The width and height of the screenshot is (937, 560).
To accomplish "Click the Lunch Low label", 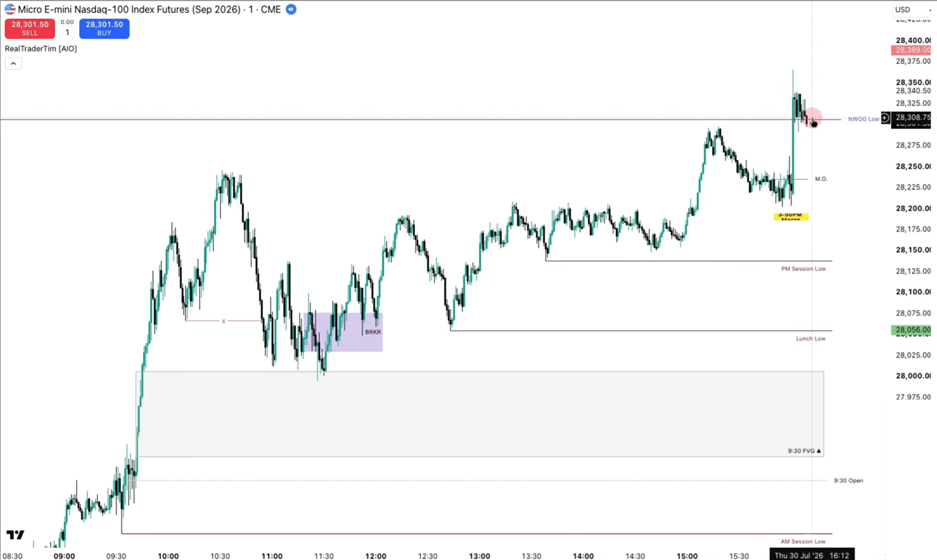I will [811, 338].
